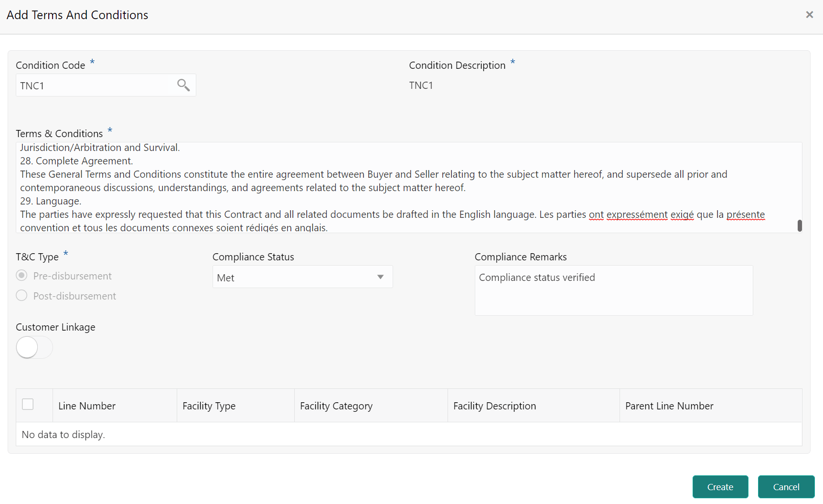The image size is (823, 504).
Task: Click the Cancel button
Action: (x=786, y=486)
